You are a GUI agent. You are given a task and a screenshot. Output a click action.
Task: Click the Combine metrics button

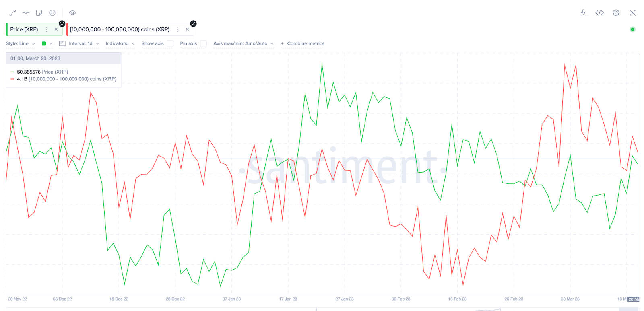click(x=302, y=43)
